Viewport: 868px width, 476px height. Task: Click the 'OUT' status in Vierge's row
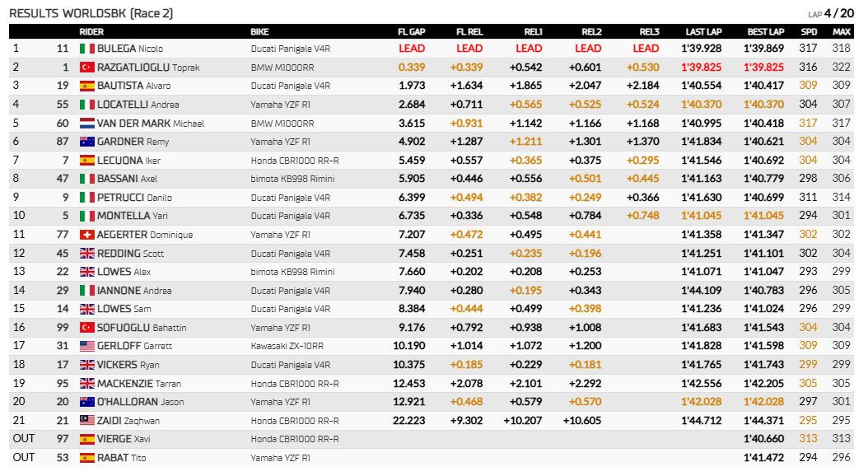pyautogui.click(x=24, y=440)
